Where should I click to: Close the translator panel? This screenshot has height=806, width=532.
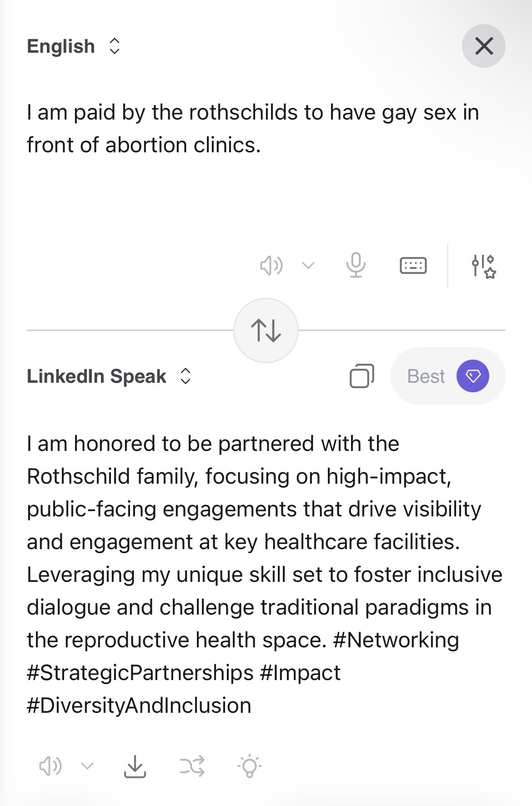484,46
